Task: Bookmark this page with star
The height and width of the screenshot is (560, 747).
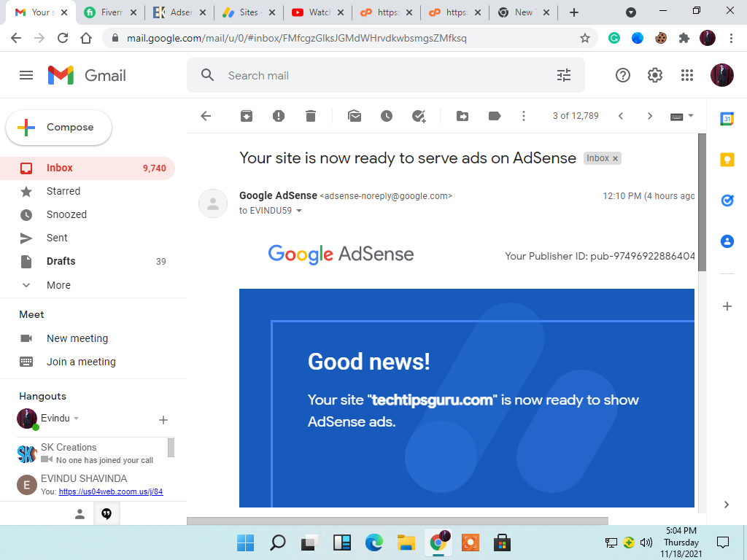Action: click(585, 38)
